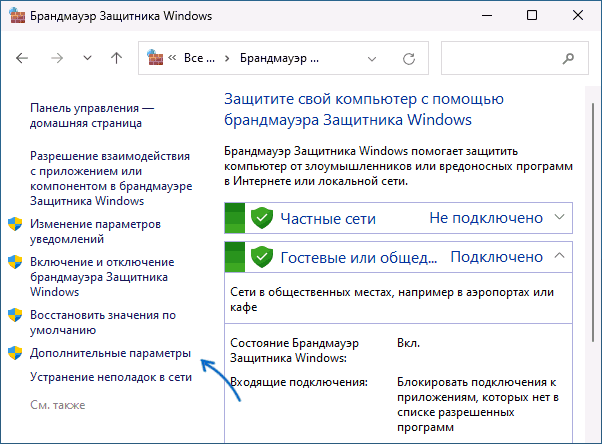Select the 'Брандмауэр ...' breadcrumb
This screenshot has width=602, height=444.
pos(279,58)
